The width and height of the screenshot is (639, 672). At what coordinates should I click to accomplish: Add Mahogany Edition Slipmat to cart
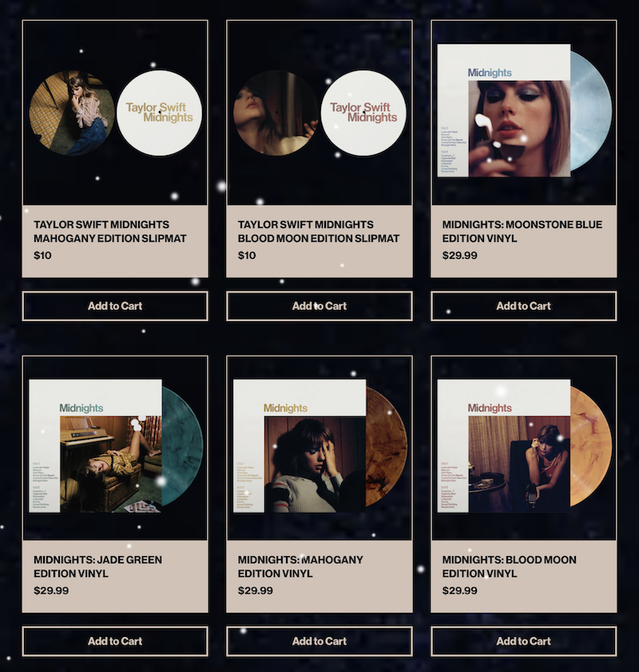tap(115, 306)
